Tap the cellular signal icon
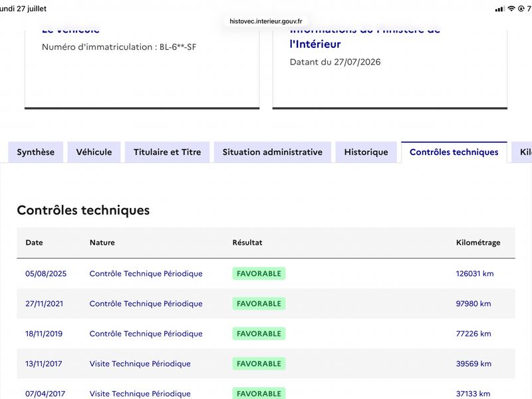The width and height of the screenshot is (532, 399). click(x=500, y=9)
